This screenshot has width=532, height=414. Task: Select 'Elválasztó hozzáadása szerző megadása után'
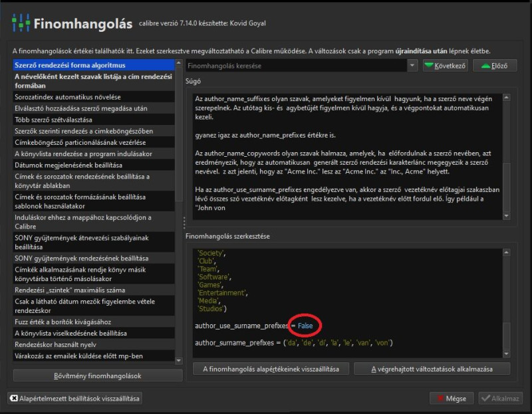[94, 108]
